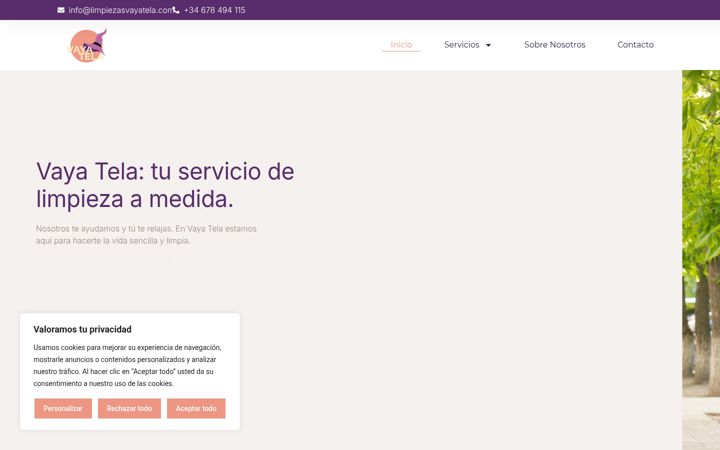Click the envelope email icon
This screenshot has width=720, height=450.
click(61, 10)
